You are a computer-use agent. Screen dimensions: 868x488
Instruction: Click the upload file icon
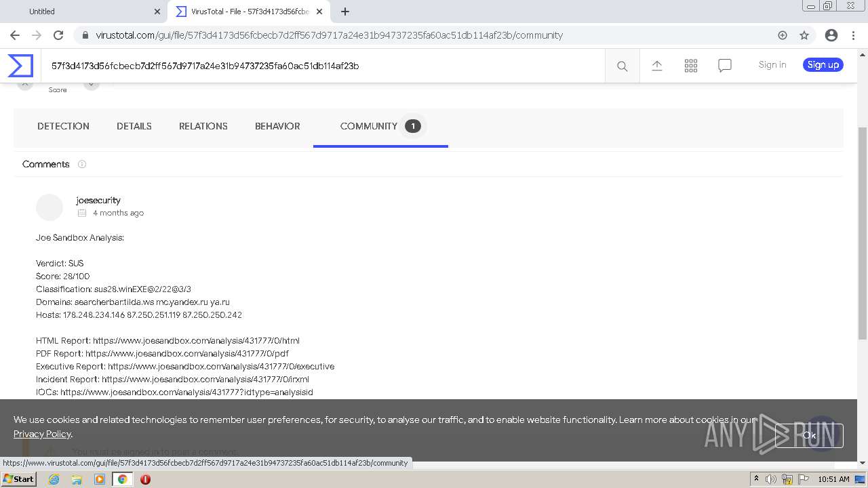(656, 65)
